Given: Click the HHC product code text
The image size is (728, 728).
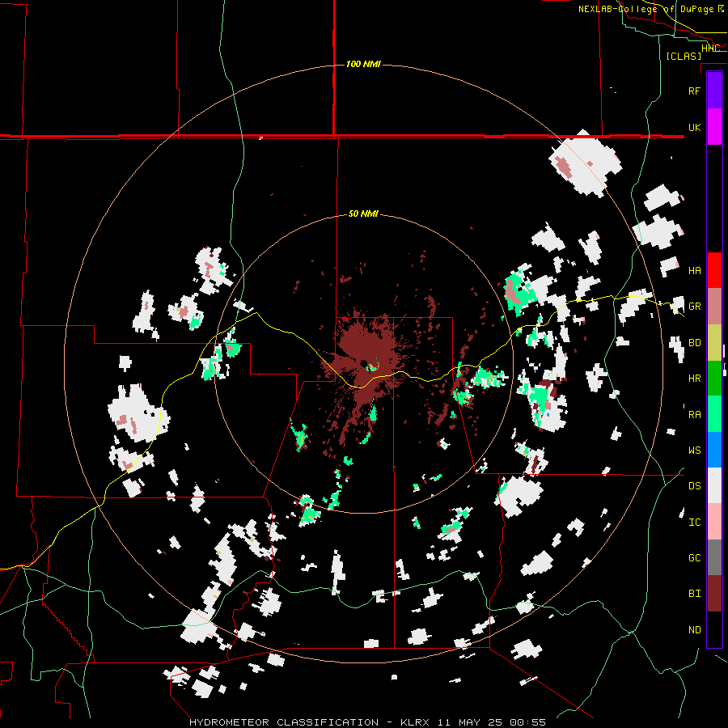Looking at the screenshot, I should point(710,48).
